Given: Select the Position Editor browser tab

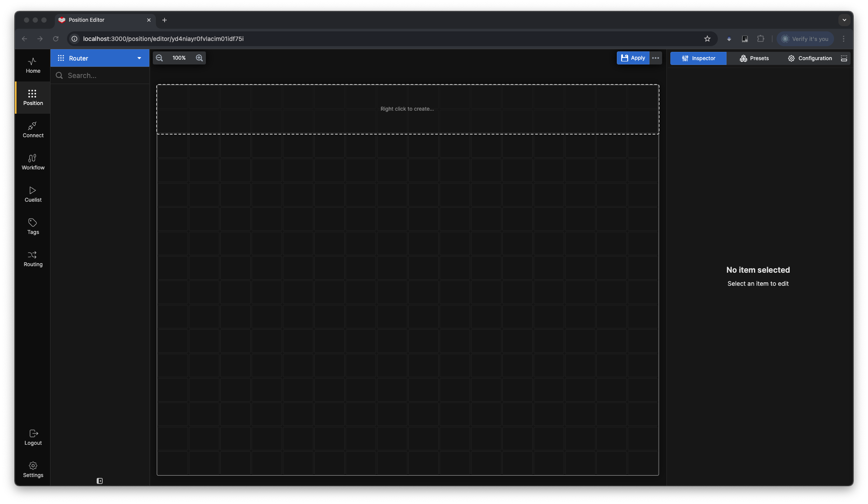Looking at the screenshot, I should tap(106, 20).
